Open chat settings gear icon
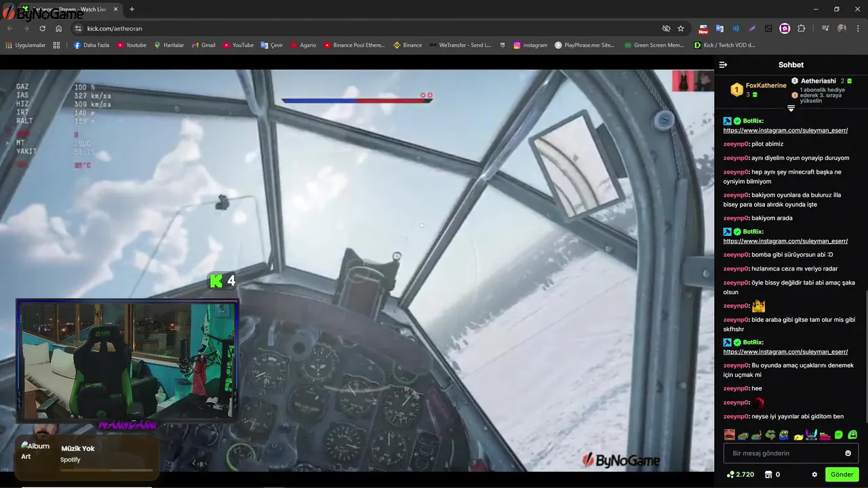868x488 pixels. coord(814,474)
